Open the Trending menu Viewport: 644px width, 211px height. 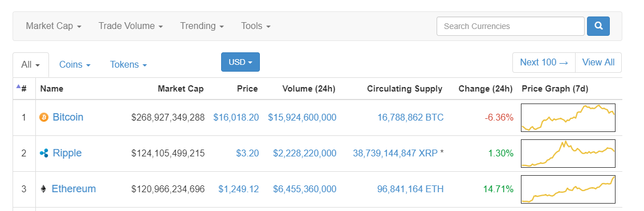pyautogui.click(x=202, y=26)
